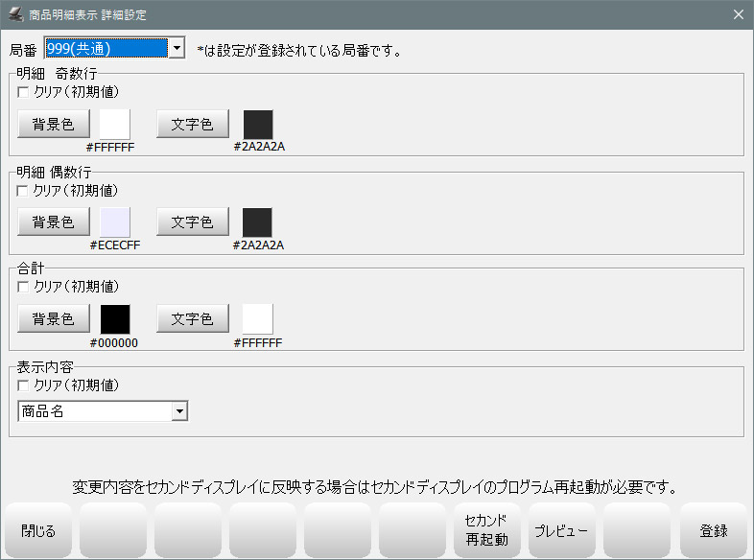
Task: Tick クリア(初期値) in the 表示内容 section
Action: [x=23, y=385]
